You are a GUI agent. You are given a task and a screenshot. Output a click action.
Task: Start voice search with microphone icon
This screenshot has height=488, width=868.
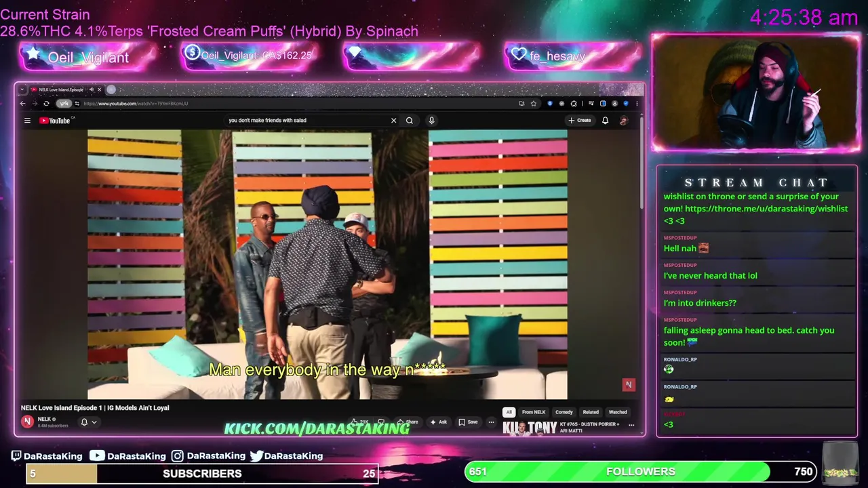[x=431, y=121]
